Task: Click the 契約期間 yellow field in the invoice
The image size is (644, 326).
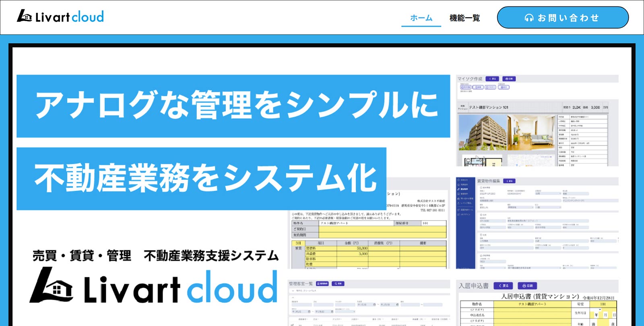Action: point(382,235)
